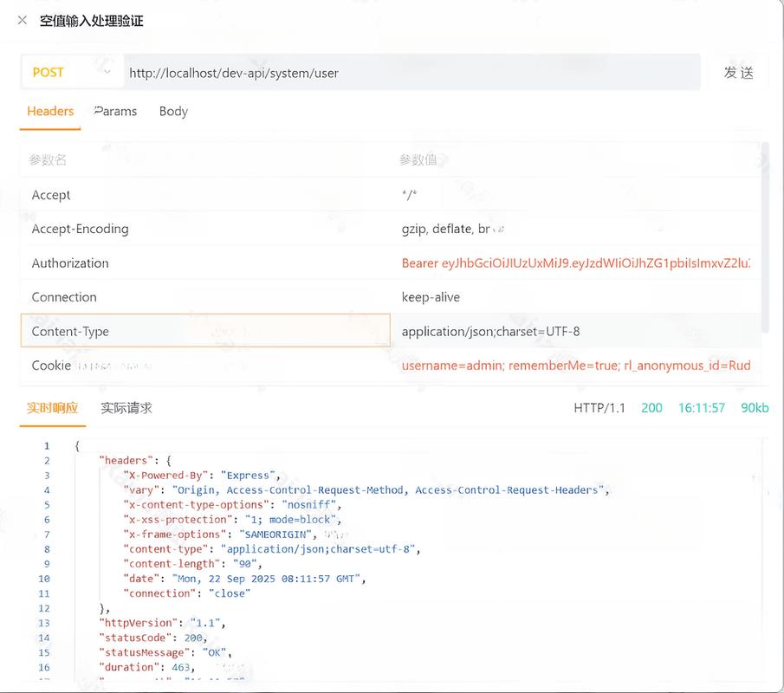Click the Bearer token value
Viewport: 784px width, 693px height.
577,263
